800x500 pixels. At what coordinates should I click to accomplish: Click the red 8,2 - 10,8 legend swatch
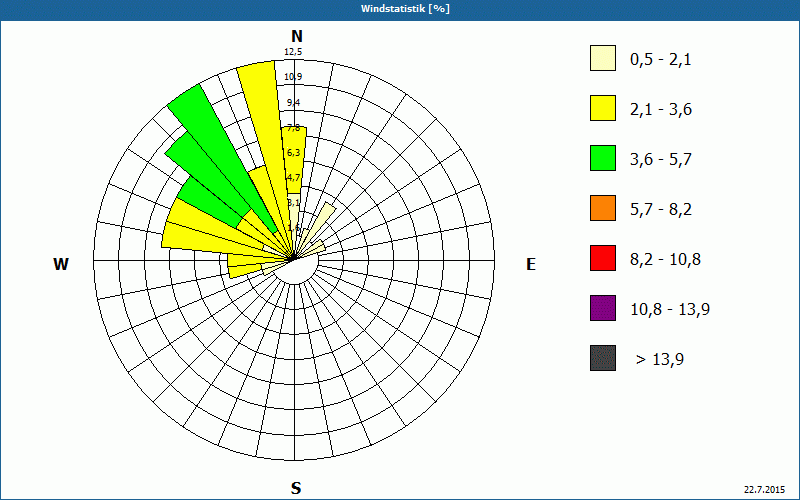[603, 258]
